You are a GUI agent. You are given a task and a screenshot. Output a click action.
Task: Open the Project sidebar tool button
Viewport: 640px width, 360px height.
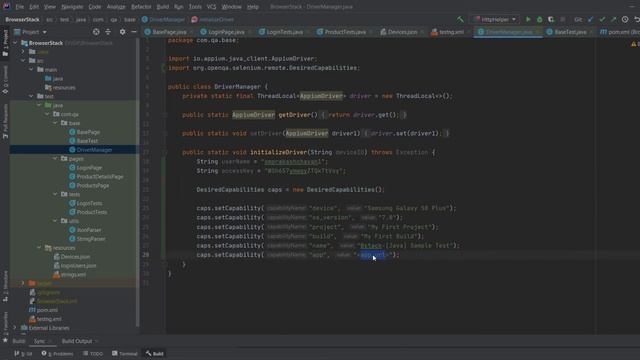coord(5,42)
